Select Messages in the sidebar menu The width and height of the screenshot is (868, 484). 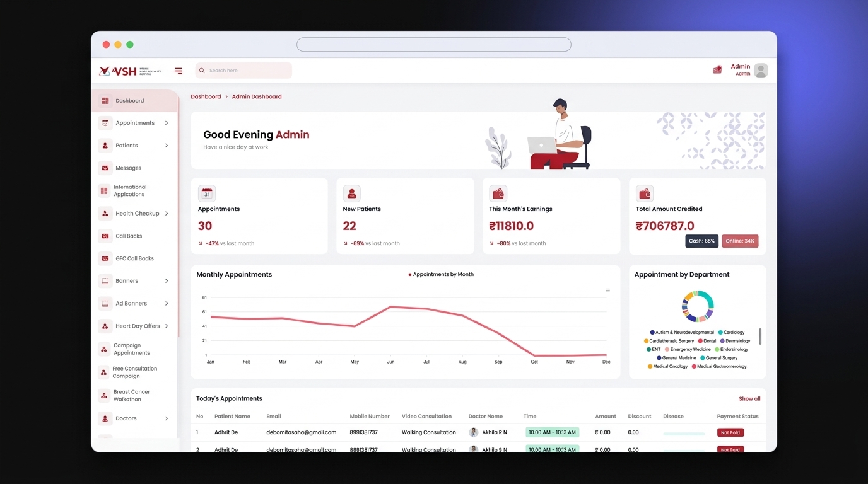pos(128,168)
